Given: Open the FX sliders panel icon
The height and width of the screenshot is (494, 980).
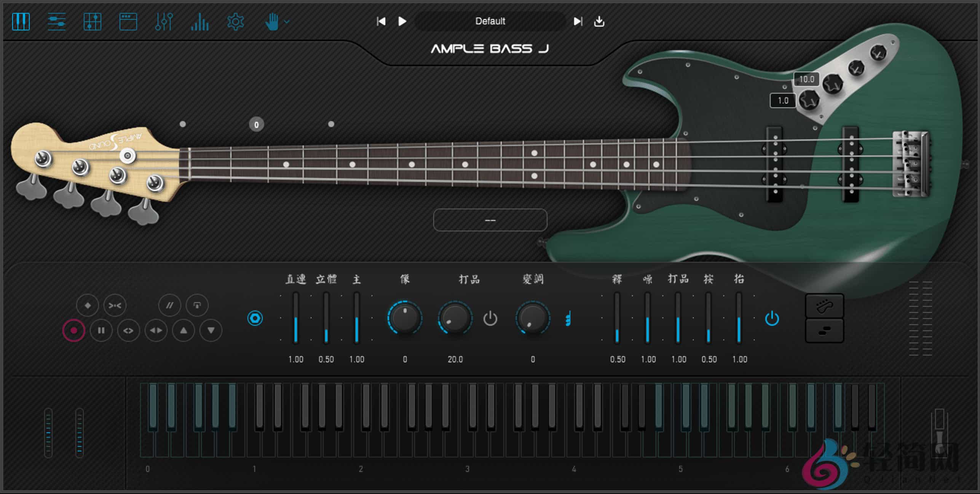Looking at the screenshot, I should tap(164, 22).
